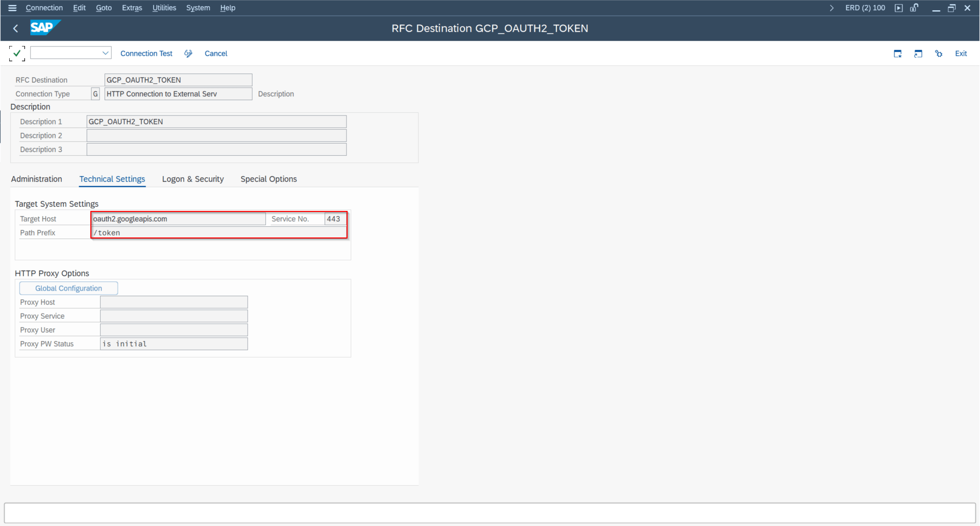
Task: Click the Global Configuration button
Action: (68, 289)
